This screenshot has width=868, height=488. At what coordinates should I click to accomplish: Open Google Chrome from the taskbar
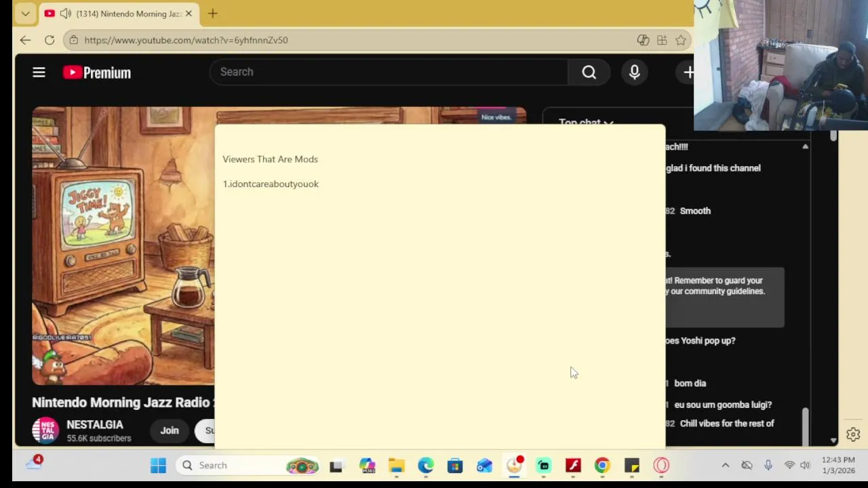pyautogui.click(x=602, y=466)
